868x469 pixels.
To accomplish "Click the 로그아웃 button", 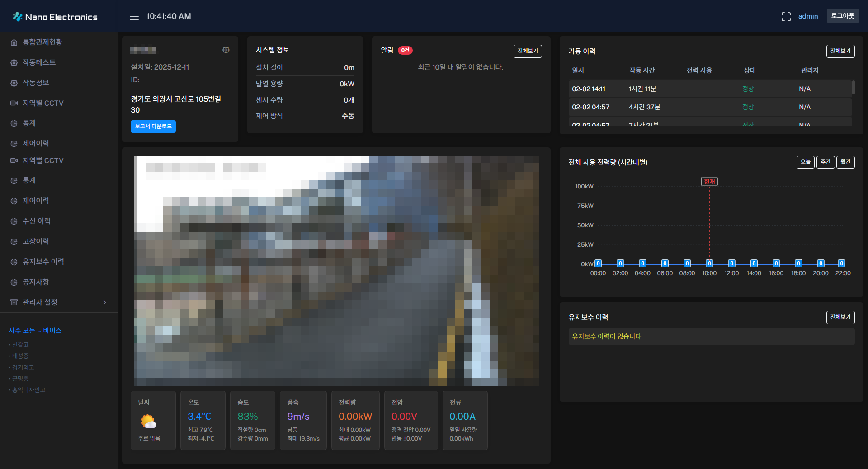I will click(842, 16).
